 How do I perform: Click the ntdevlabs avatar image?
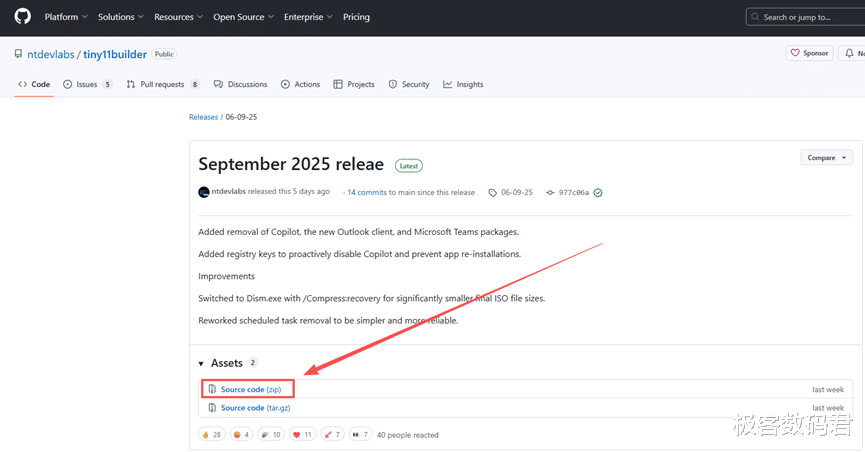pyautogui.click(x=204, y=192)
